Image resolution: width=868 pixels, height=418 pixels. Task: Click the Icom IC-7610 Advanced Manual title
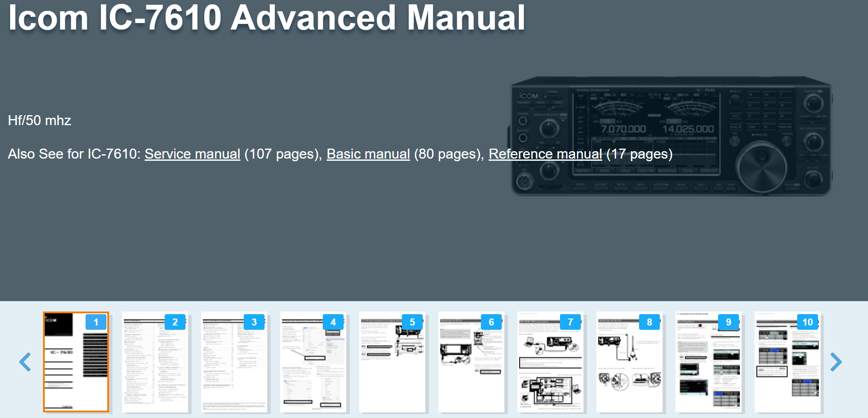[266, 18]
